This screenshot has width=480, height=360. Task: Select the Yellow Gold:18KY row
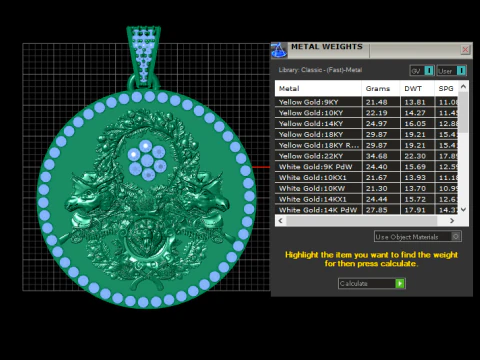(x=366, y=135)
